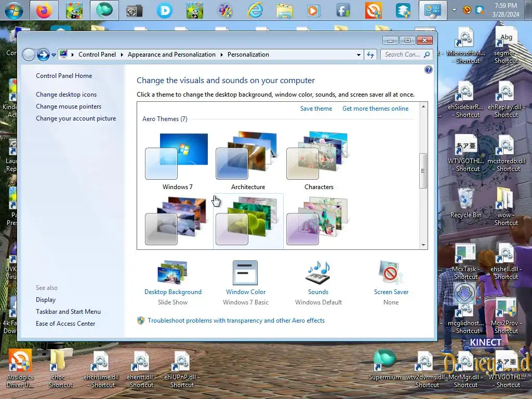Open ehchsime.dll - Shortcut desktop icon

click(x=101, y=369)
